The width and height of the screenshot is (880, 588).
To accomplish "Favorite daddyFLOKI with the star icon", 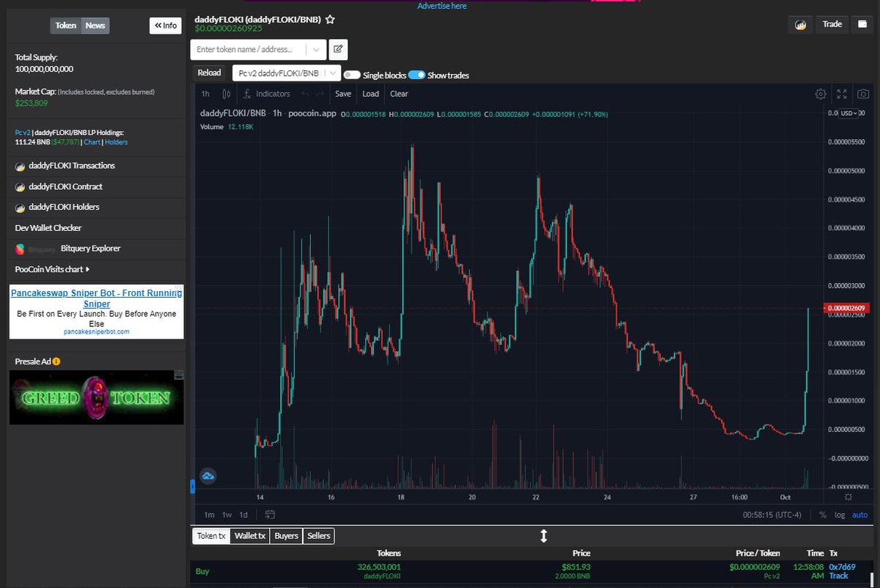I will pos(330,20).
